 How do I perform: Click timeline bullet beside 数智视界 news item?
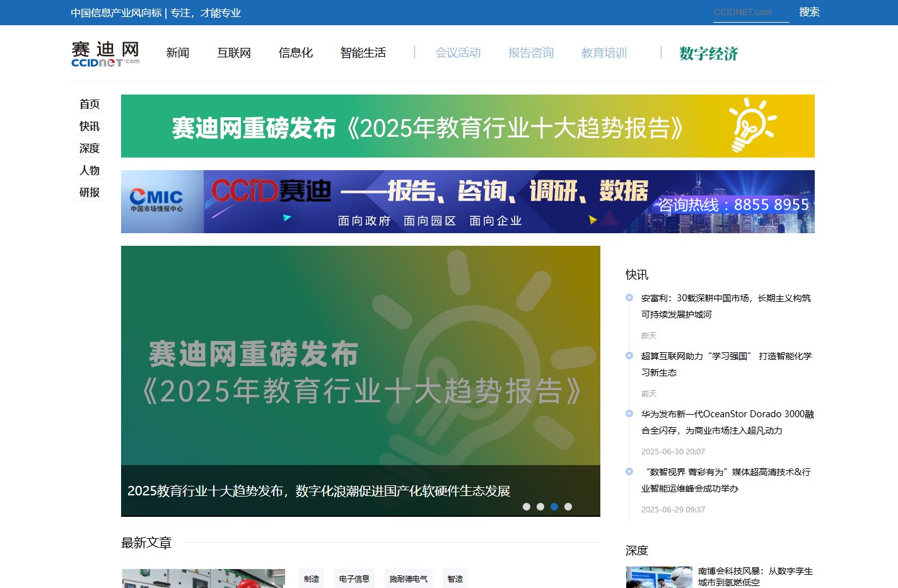point(629,471)
